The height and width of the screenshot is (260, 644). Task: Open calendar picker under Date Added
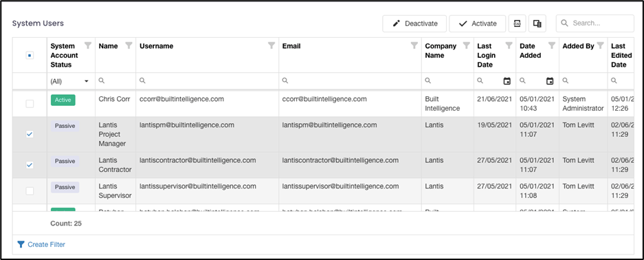click(x=550, y=81)
